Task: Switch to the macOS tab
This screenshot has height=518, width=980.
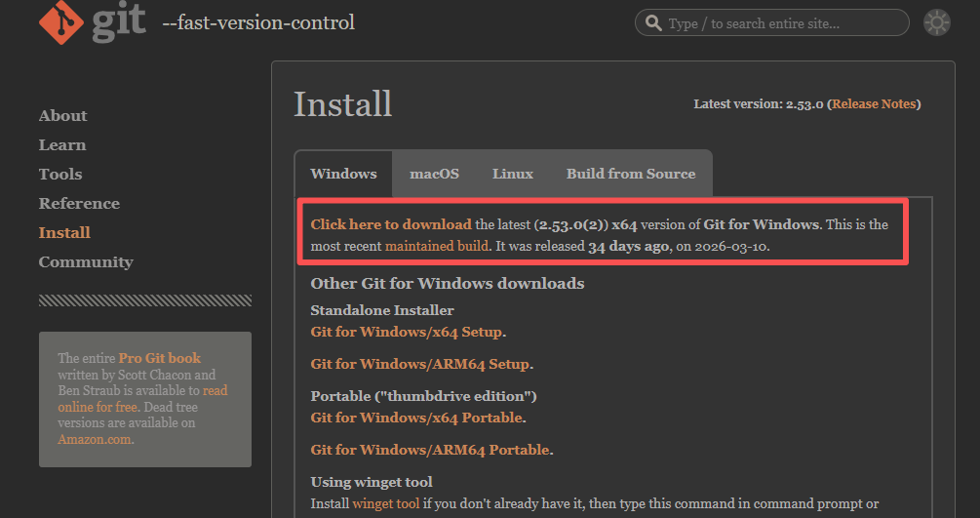Action: pos(434,174)
